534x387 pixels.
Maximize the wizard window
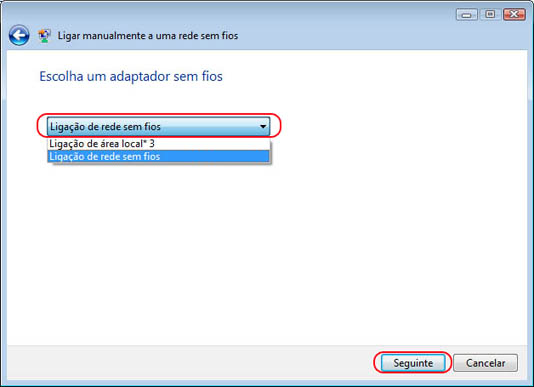tap(490, 14)
